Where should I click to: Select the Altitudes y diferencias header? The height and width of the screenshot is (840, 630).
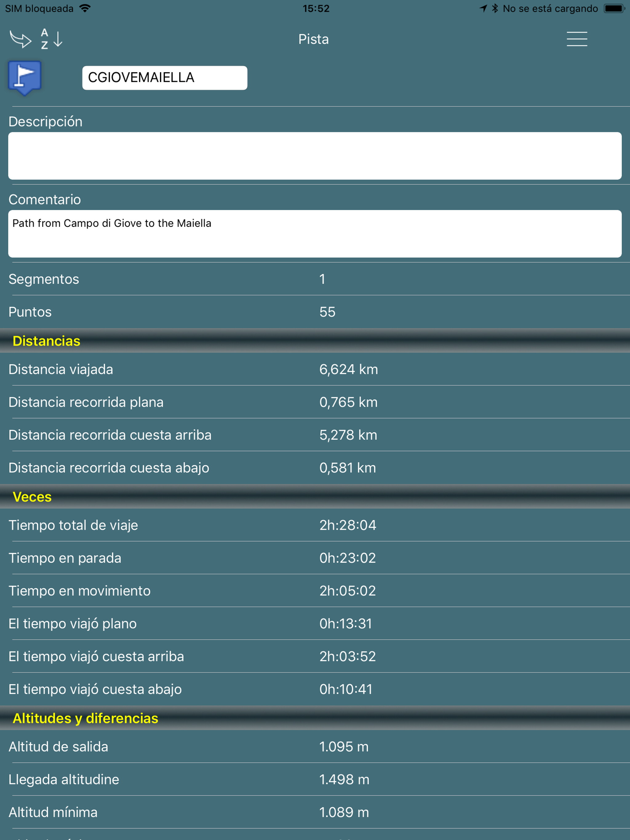(86, 718)
